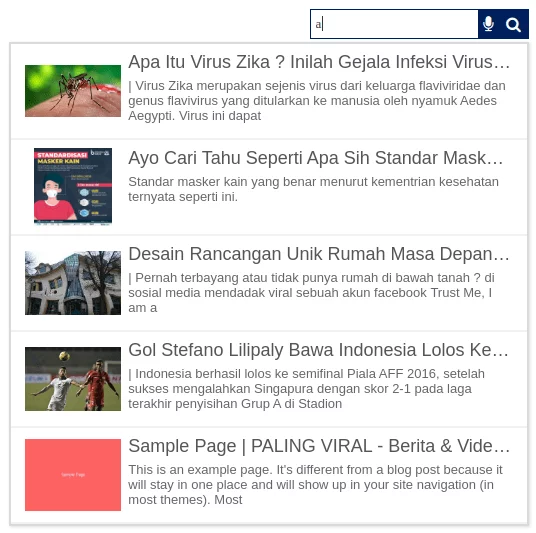Click the 'This is an example page' snippet
The width and height of the screenshot is (536, 533).
pyautogui.click(x=316, y=485)
